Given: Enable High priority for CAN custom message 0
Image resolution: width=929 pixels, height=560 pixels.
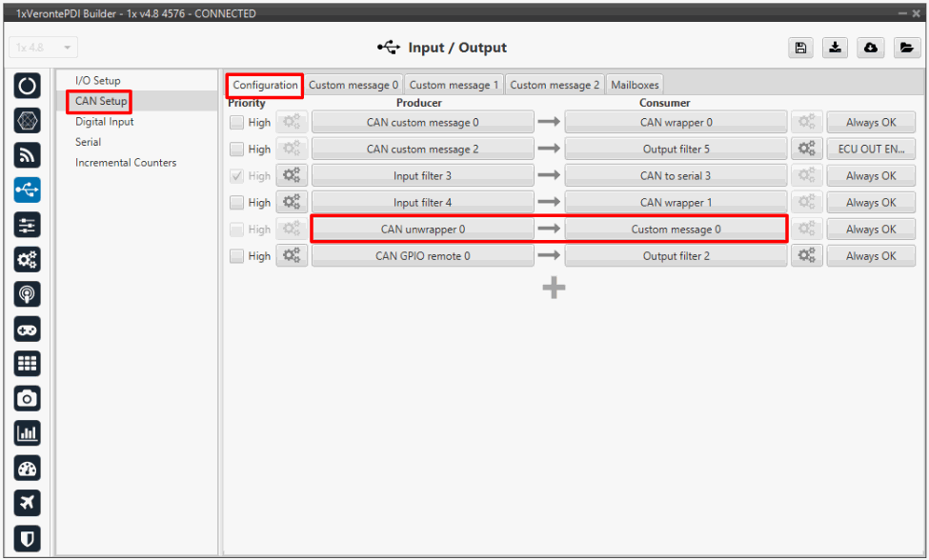Looking at the screenshot, I should pos(236,123).
